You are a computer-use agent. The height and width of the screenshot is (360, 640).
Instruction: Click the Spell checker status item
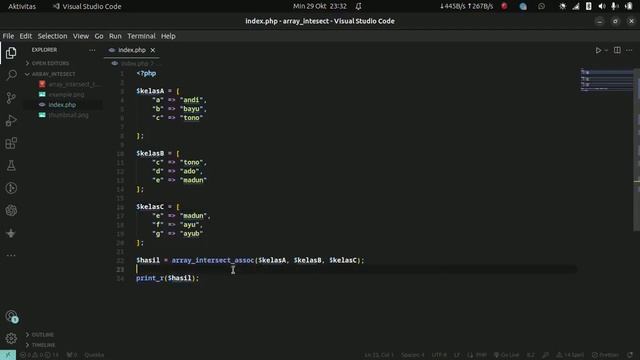tap(570, 355)
